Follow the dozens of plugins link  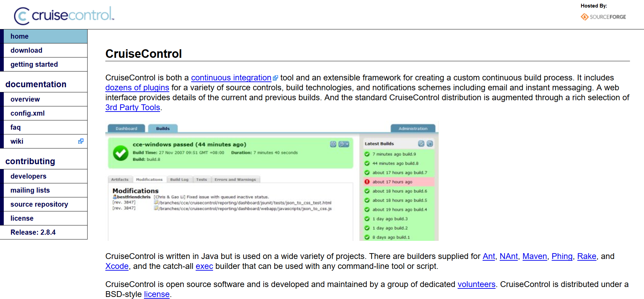137,88
